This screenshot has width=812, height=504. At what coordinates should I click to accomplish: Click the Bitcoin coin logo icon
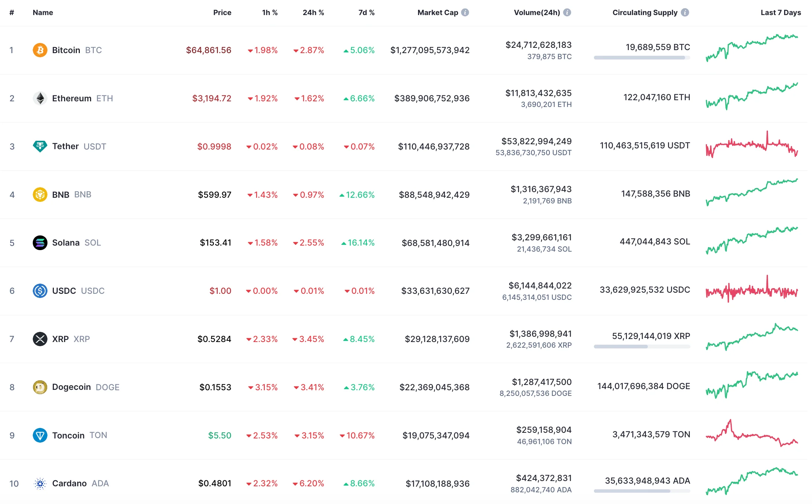click(40, 50)
